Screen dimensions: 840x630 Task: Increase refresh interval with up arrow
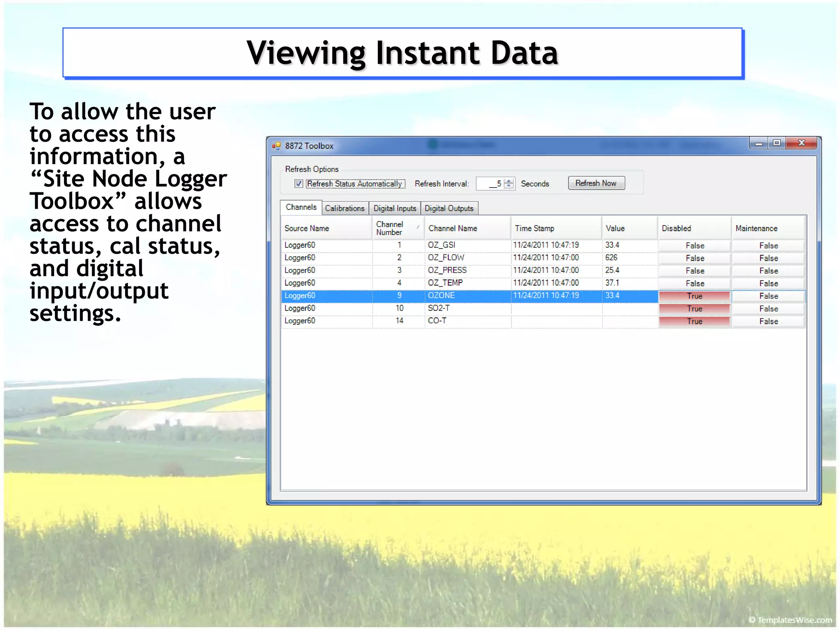coord(509,181)
